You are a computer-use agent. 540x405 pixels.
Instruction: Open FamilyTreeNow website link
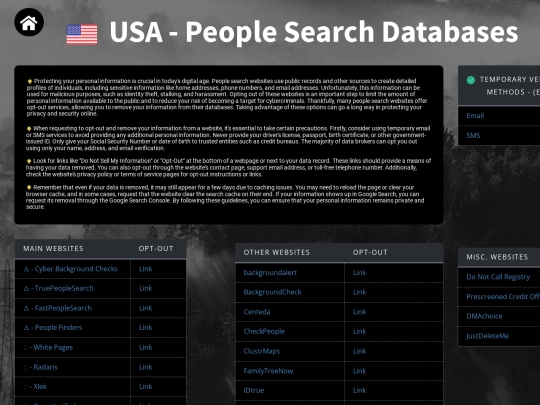click(x=268, y=371)
